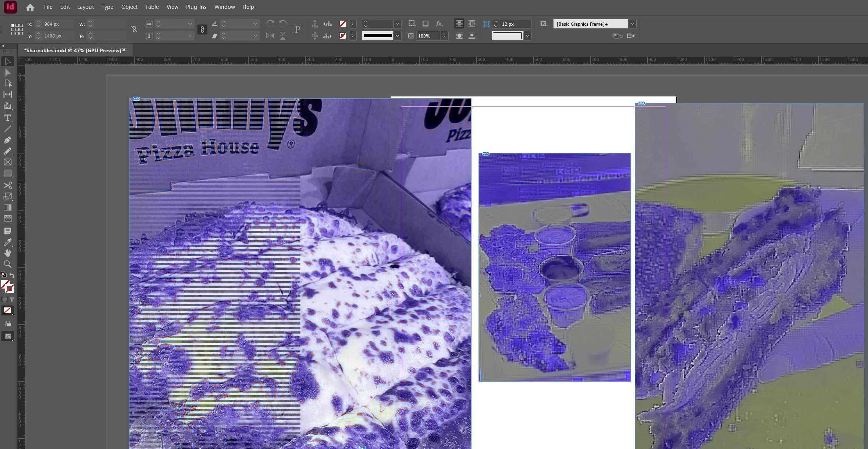Select the Gradient Swatch tool

click(7, 208)
